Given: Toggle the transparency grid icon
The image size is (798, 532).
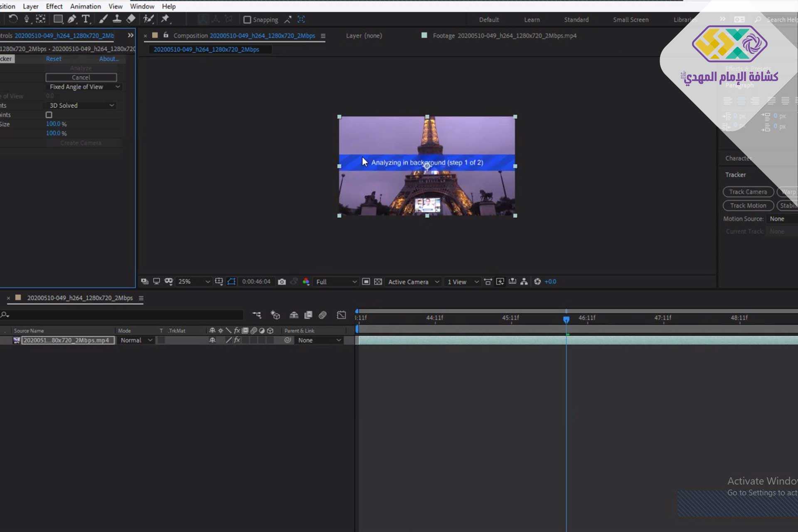Looking at the screenshot, I should click(x=378, y=282).
